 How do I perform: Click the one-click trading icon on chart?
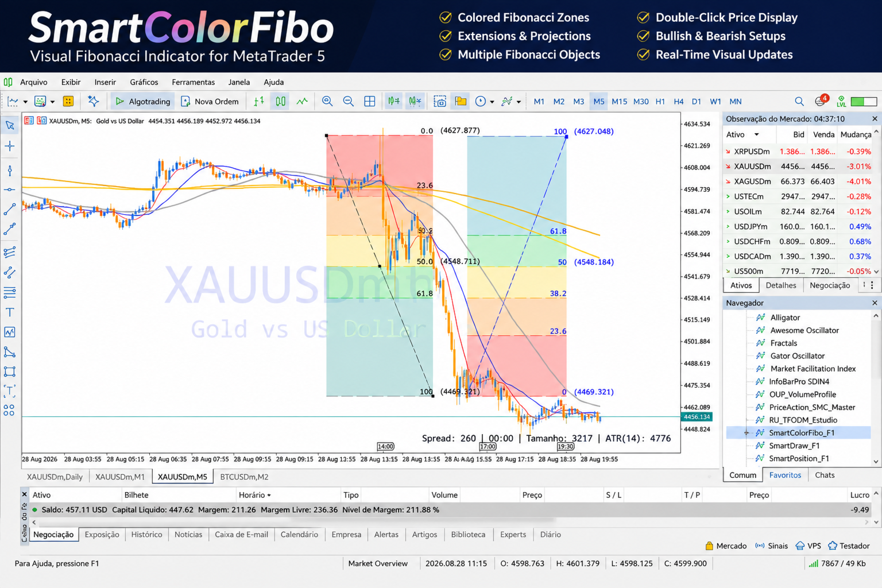tap(29, 121)
